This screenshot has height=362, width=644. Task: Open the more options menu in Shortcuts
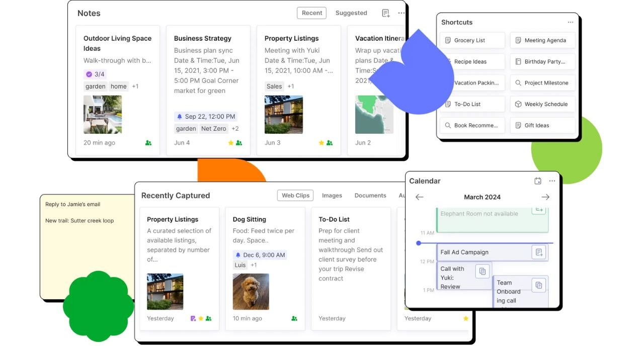(571, 22)
